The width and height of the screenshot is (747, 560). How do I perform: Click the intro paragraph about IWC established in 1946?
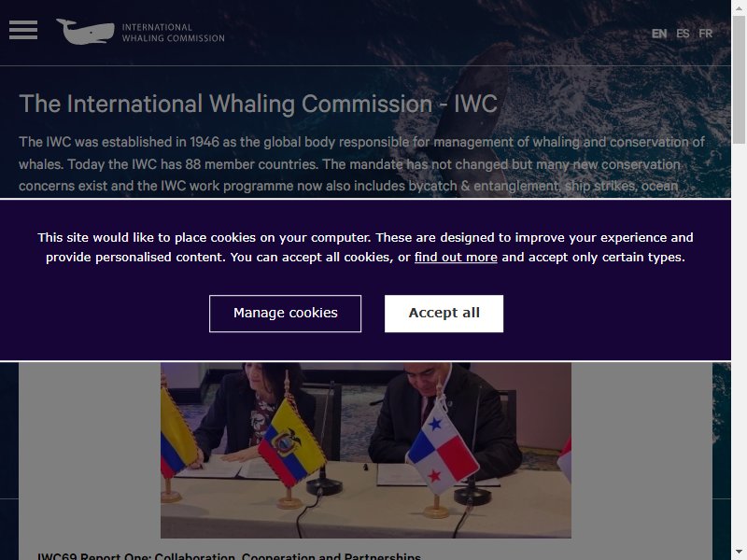tap(362, 164)
